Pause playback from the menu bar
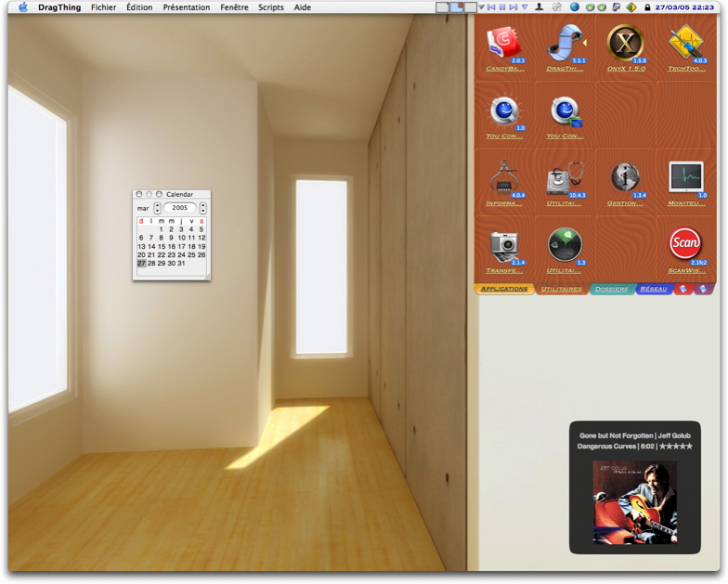 pos(501,7)
